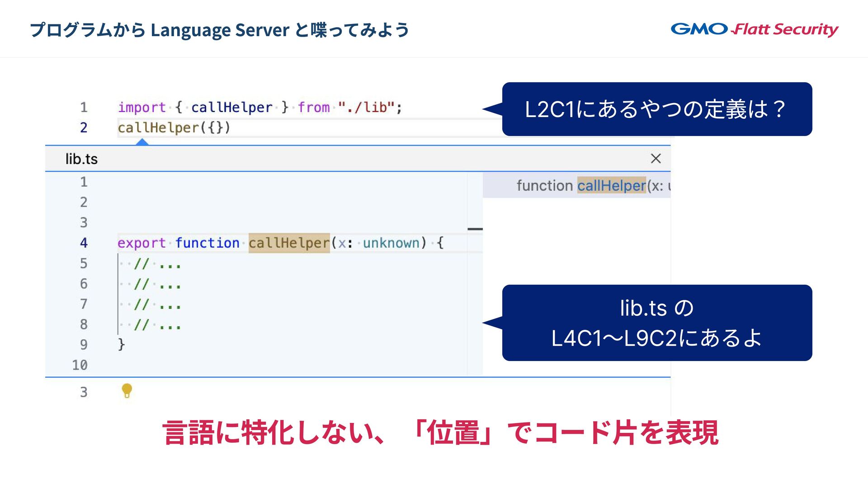Click callHelper({}) call on line 2
This screenshot has height=488, width=868.
tap(174, 128)
